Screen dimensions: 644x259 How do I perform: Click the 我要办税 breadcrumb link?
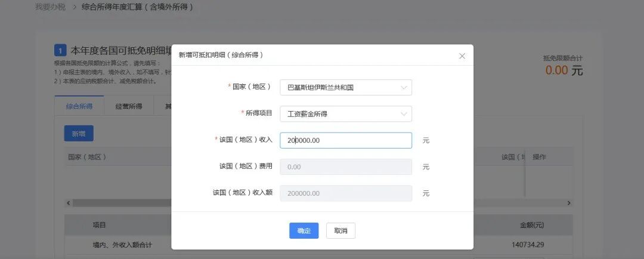point(50,7)
